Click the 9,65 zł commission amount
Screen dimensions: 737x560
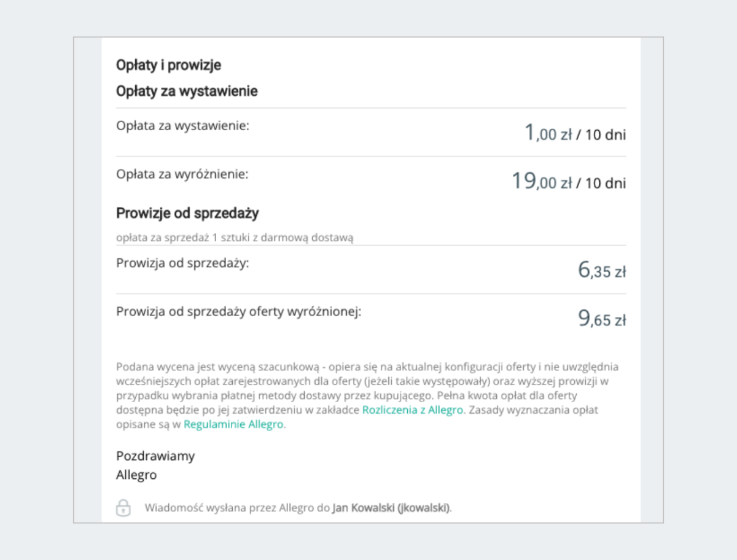click(602, 319)
